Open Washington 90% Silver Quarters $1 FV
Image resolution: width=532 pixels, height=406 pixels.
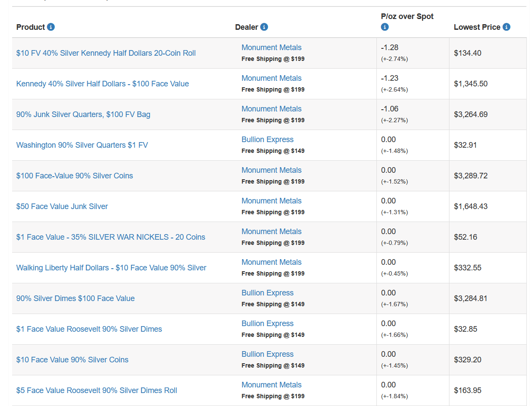[x=82, y=145]
